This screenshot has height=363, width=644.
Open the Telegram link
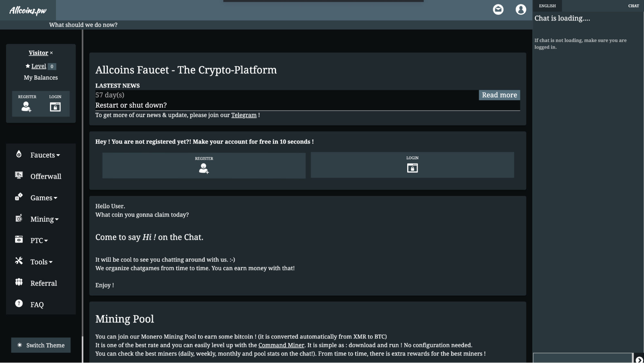point(244,115)
